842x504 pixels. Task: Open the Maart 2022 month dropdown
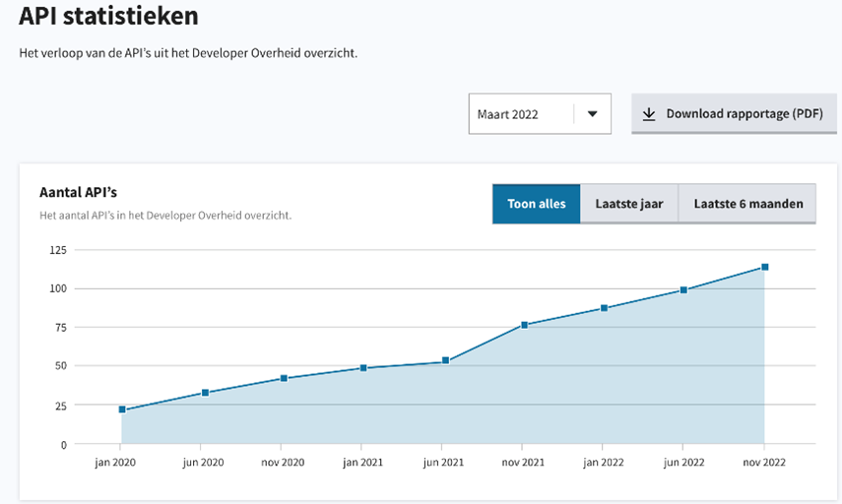540,114
